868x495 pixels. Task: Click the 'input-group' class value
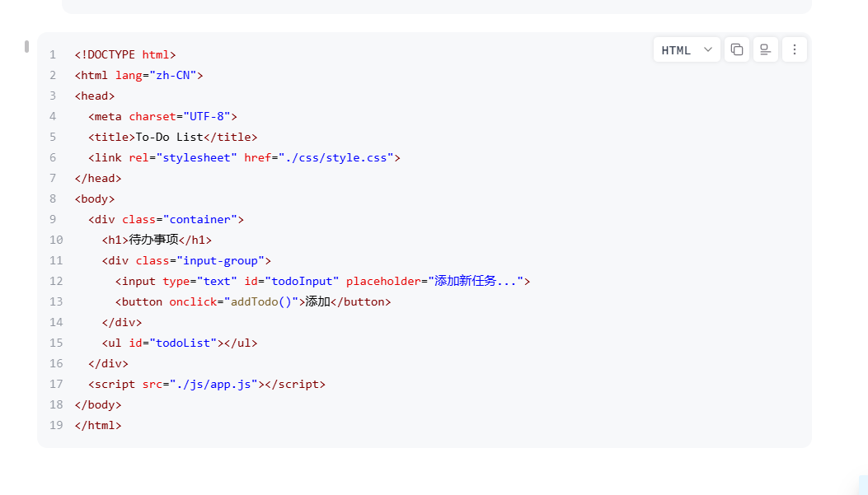click(220, 260)
